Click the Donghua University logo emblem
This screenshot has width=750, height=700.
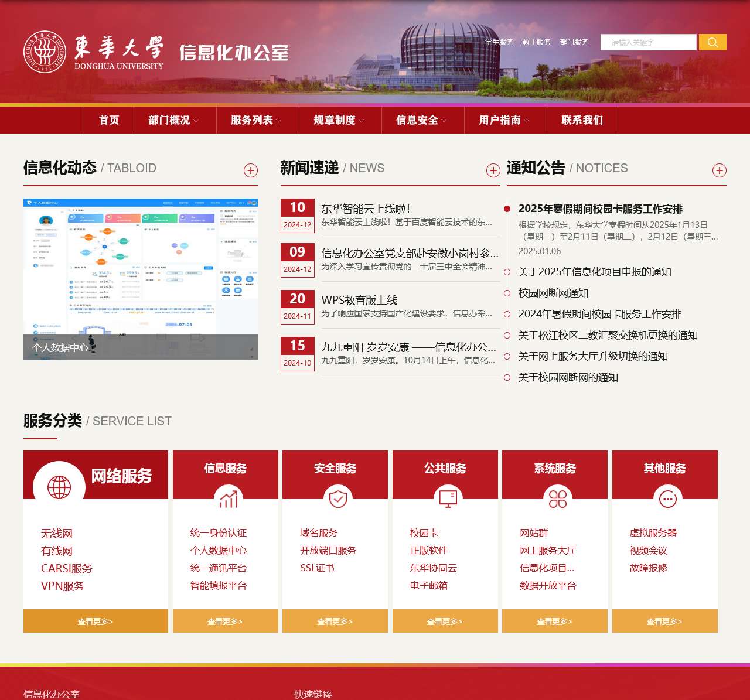pyautogui.click(x=45, y=52)
